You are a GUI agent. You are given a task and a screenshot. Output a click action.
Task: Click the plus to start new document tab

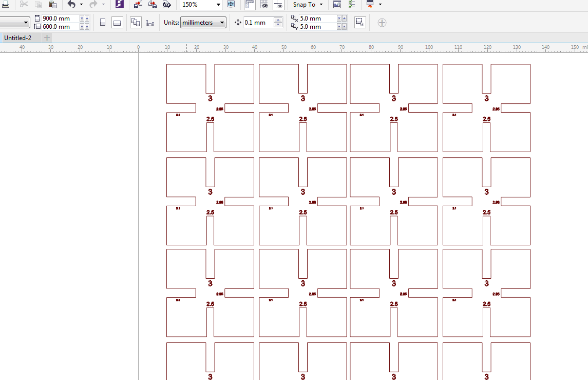point(47,38)
